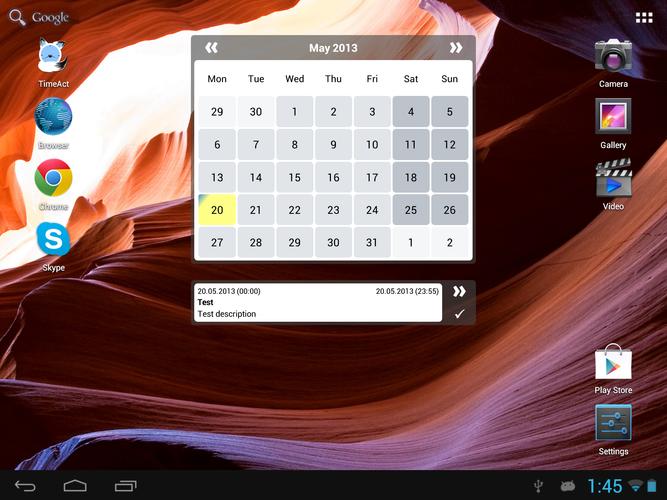Click the Sun weekday header
667x500 pixels.
[x=450, y=79]
